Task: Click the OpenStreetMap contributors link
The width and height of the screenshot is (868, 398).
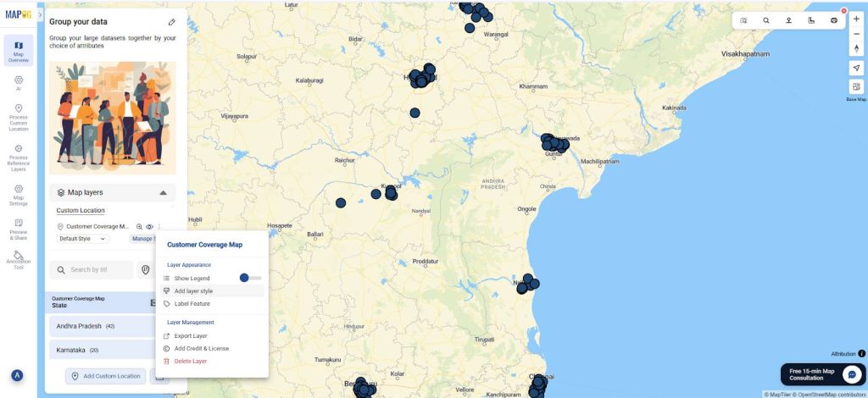Action: click(830, 395)
